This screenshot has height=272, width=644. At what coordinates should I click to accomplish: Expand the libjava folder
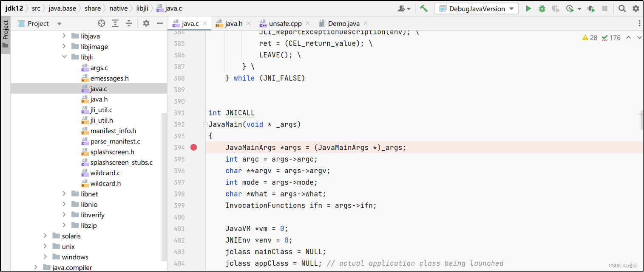[x=64, y=36]
